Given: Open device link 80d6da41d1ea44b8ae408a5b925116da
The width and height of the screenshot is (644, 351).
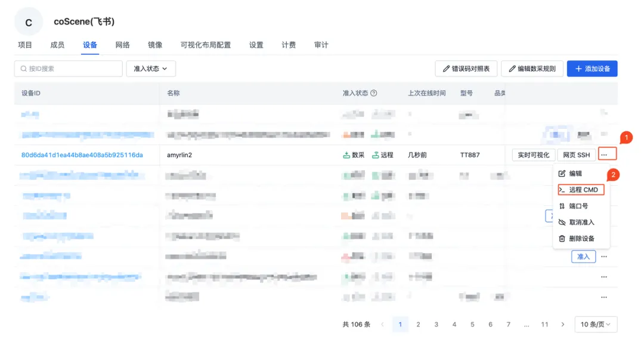Looking at the screenshot, I should pos(86,154).
